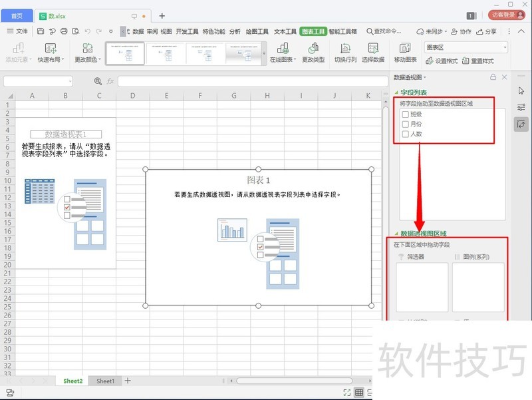This screenshot has height=400, width=532.
Task: Select the 更改类型 (Change Chart Type) icon
Action: [313, 50]
